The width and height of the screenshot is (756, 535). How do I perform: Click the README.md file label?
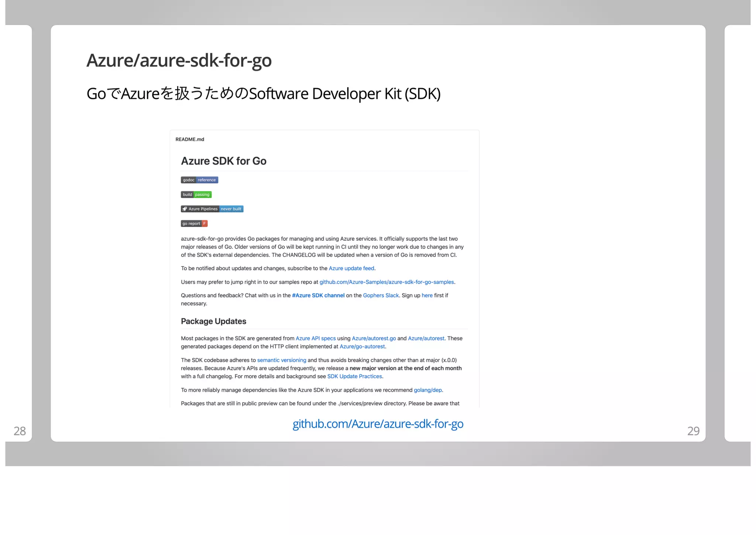click(190, 139)
